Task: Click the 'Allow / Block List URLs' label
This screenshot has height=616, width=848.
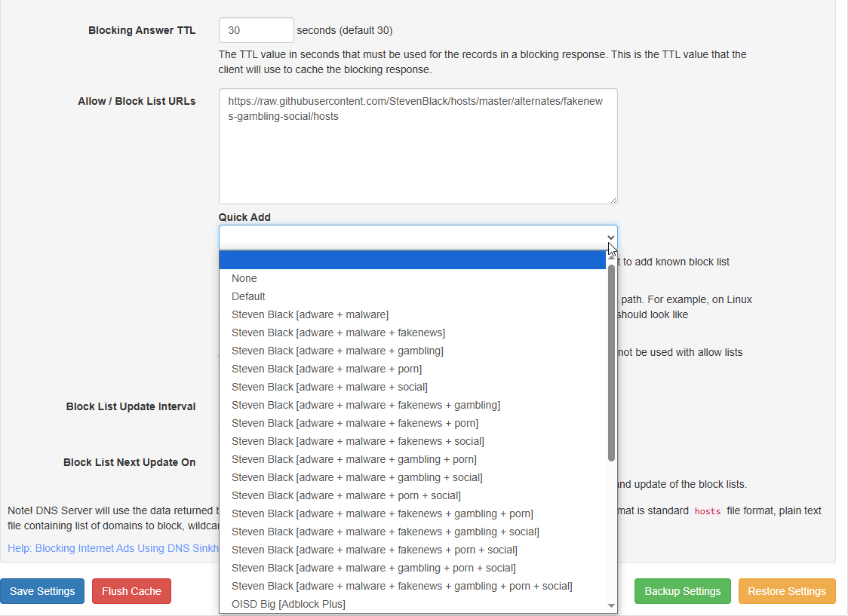Action: (137, 101)
